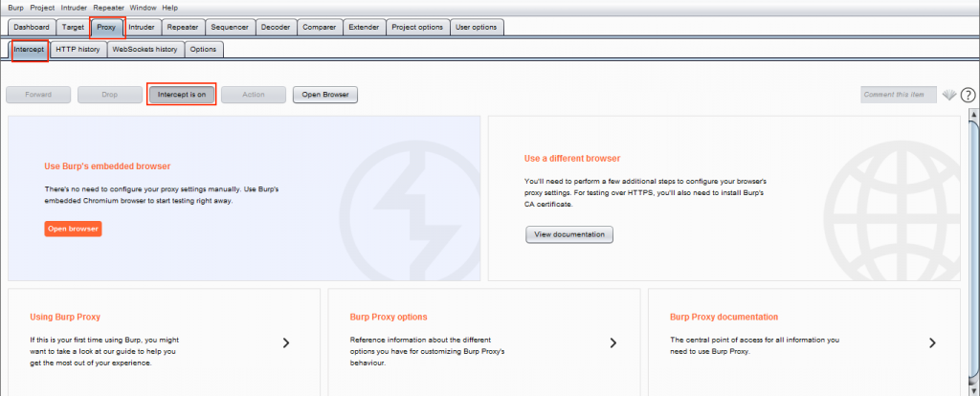Go to the WebSockets history tab

[145, 50]
